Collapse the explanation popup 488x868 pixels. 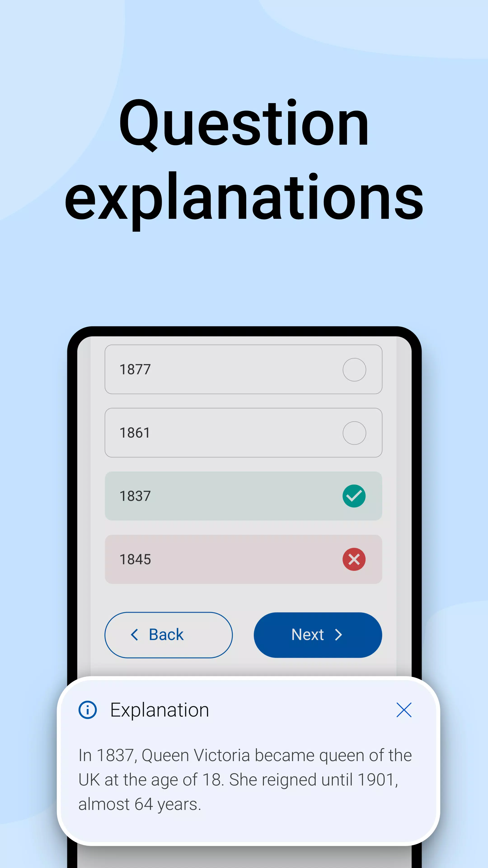click(x=405, y=710)
